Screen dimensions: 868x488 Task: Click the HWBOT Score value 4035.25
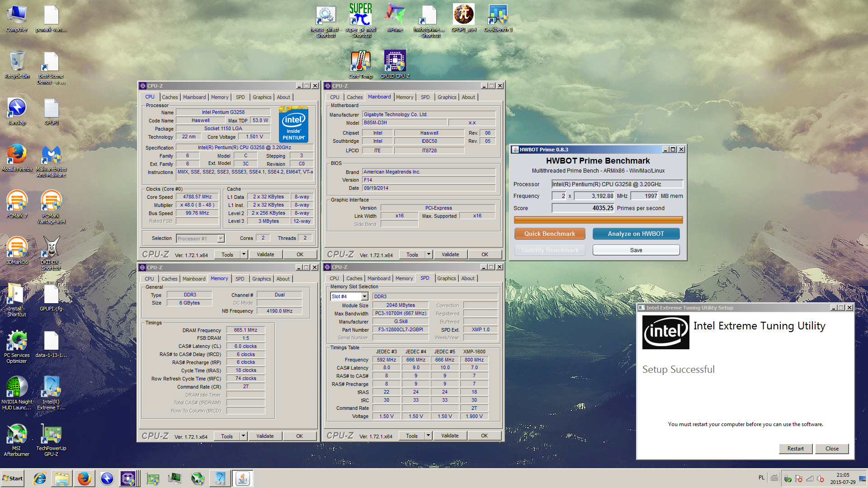pyautogui.click(x=583, y=208)
